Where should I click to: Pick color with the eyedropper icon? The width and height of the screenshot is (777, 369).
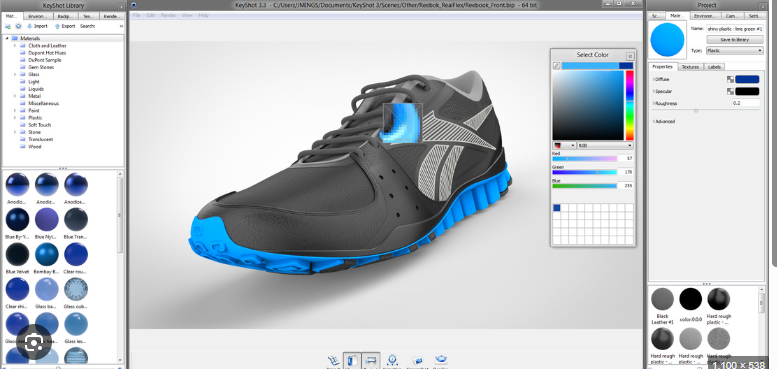pos(556,65)
